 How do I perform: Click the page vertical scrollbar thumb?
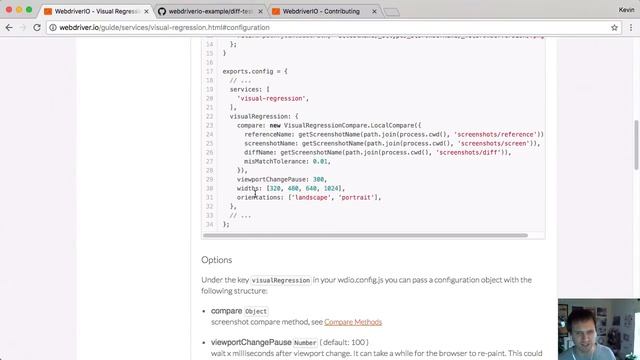coord(636,145)
